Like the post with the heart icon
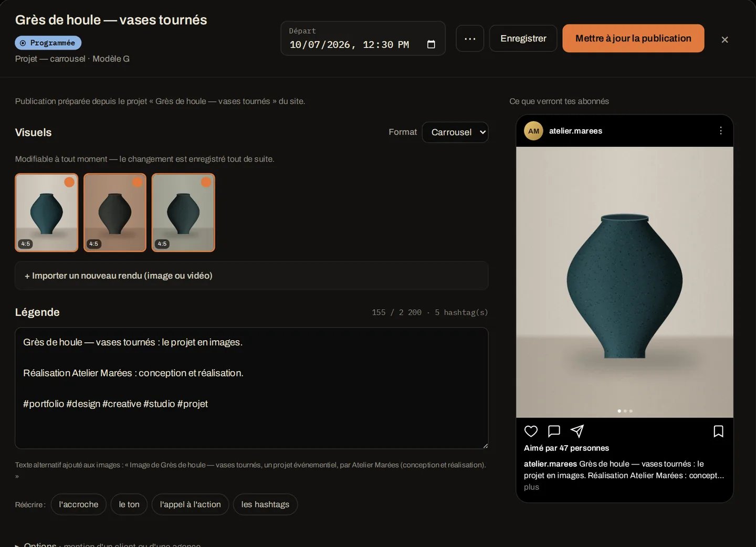Viewport: 756px width, 547px height. tap(531, 432)
